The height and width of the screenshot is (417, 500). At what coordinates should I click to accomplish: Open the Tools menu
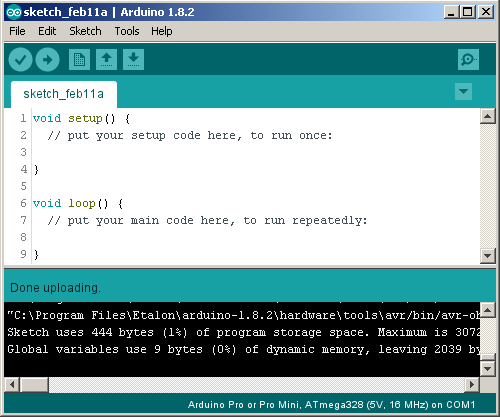[127, 31]
